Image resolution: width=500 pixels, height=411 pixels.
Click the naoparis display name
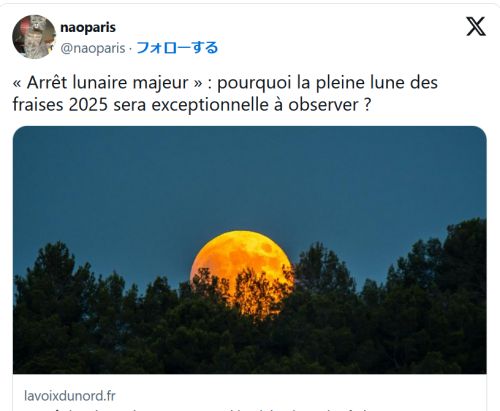coord(88,27)
